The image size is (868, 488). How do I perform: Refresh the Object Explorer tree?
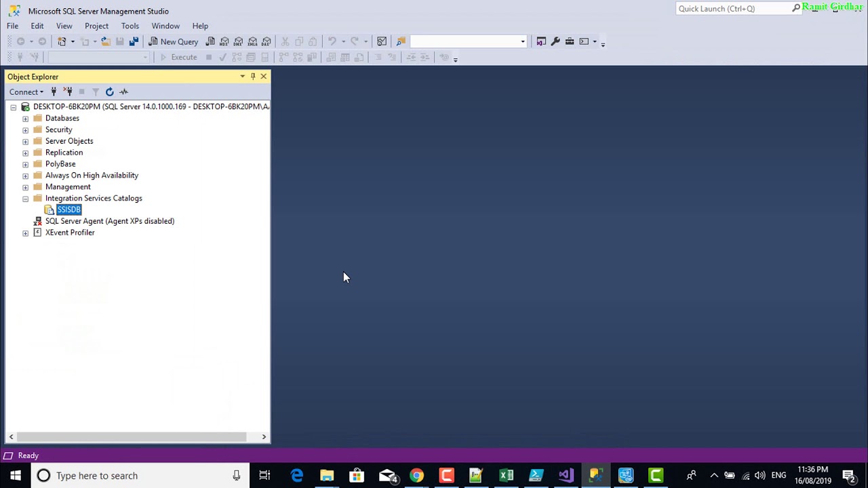[x=109, y=91]
